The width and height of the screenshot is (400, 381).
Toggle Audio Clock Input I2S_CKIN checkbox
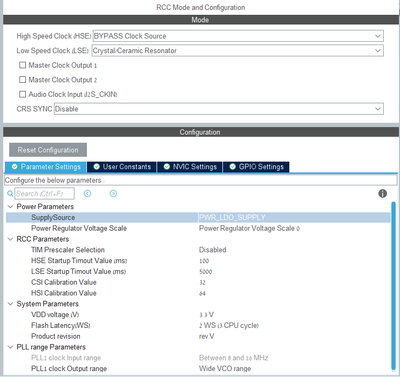(x=22, y=94)
